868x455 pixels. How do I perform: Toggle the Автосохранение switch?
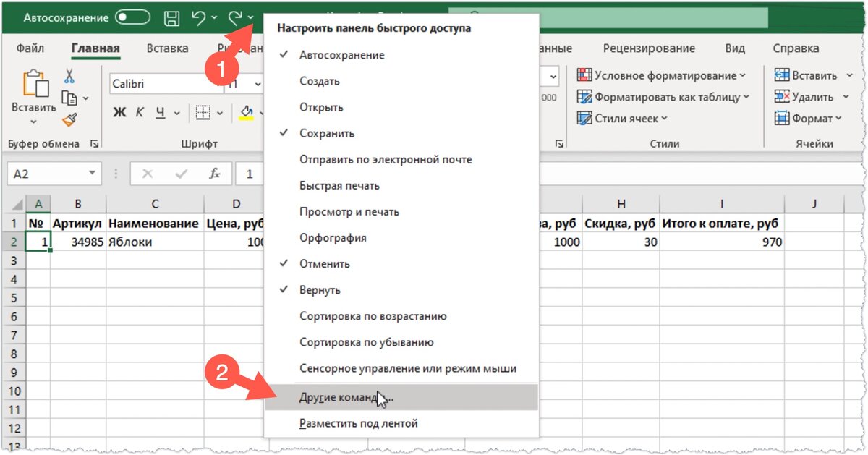(x=133, y=17)
